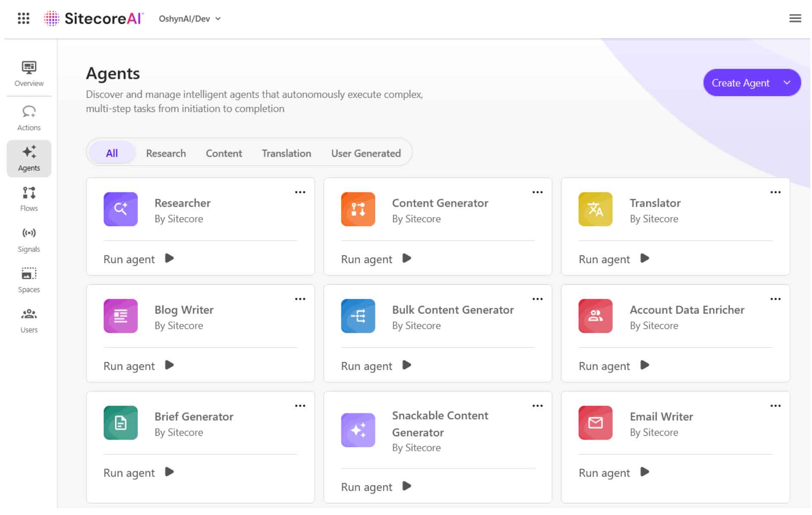Open Flows in the sidebar
812x515 pixels.
pos(29,199)
